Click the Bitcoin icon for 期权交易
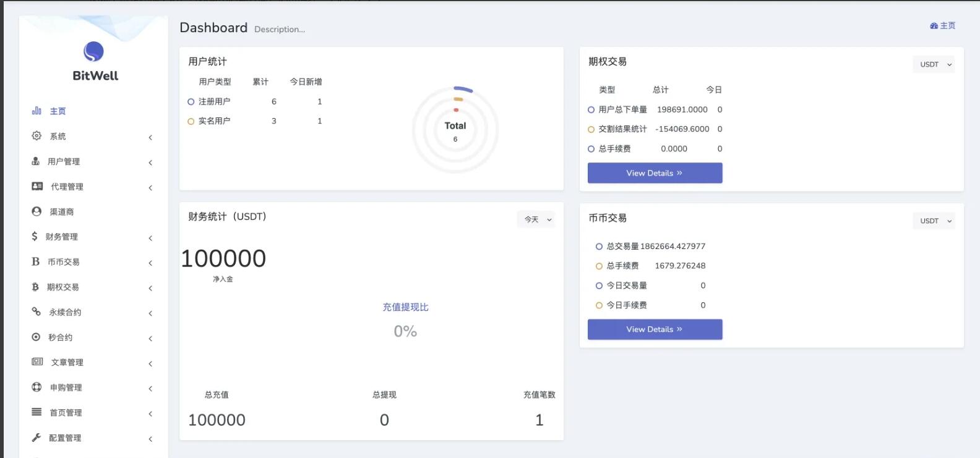Screen dimensions: 980x458 pos(35,287)
